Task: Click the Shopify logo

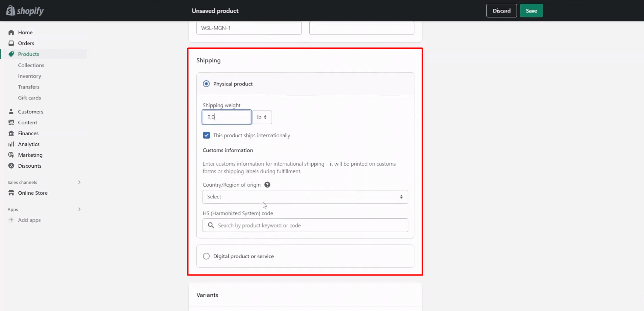Action: point(25,11)
